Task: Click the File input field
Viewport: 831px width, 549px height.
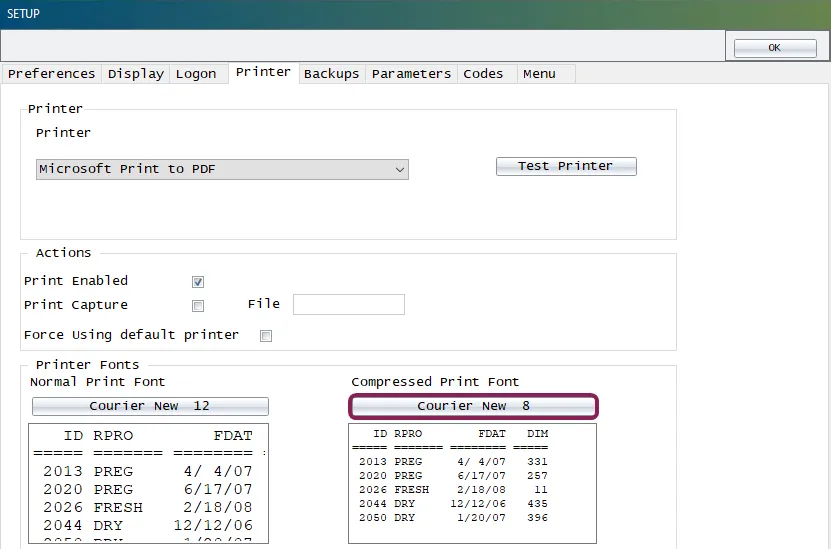Action: [x=349, y=304]
